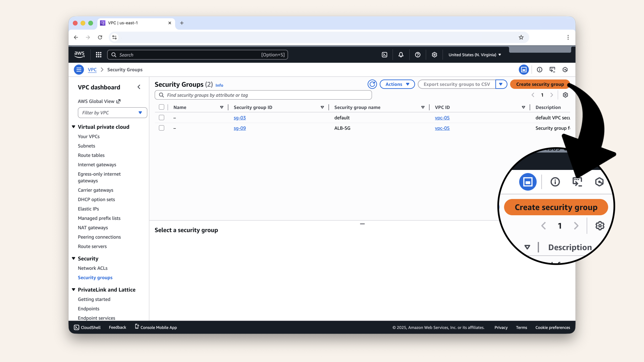
Task: Select all security groups via header checkbox
Action: click(x=161, y=107)
